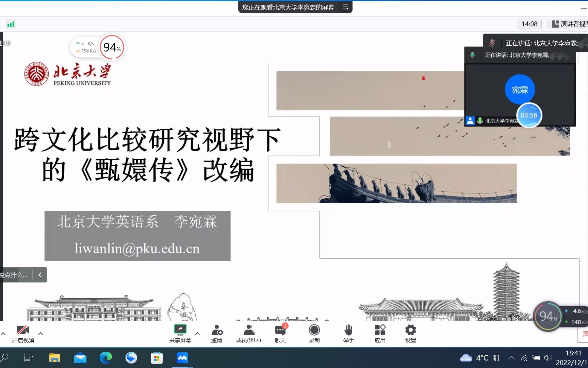Open the 应用 apps icon
Viewport: 588px width, 368px height.
tap(380, 334)
